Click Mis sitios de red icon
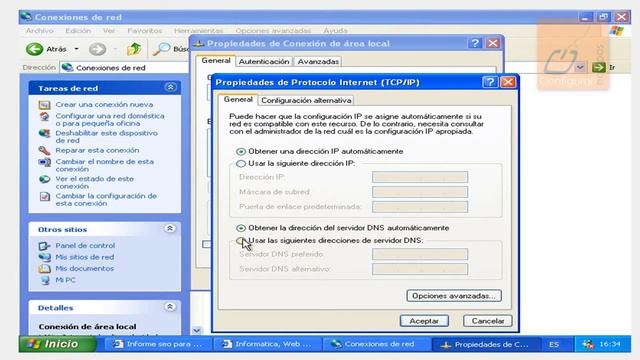Image resolution: width=640 pixels, height=360 pixels. pyautogui.click(x=44, y=257)
